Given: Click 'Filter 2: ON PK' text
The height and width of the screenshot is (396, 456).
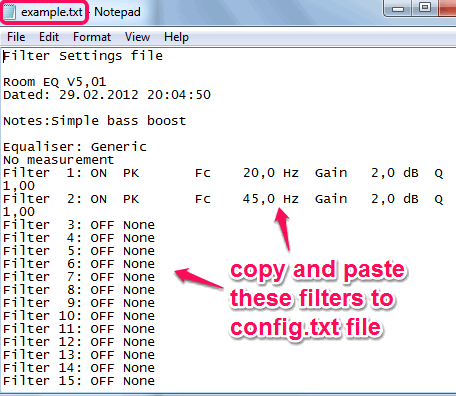Looking at the screenshot, I should pyautogui.click(x=71, y=199).
